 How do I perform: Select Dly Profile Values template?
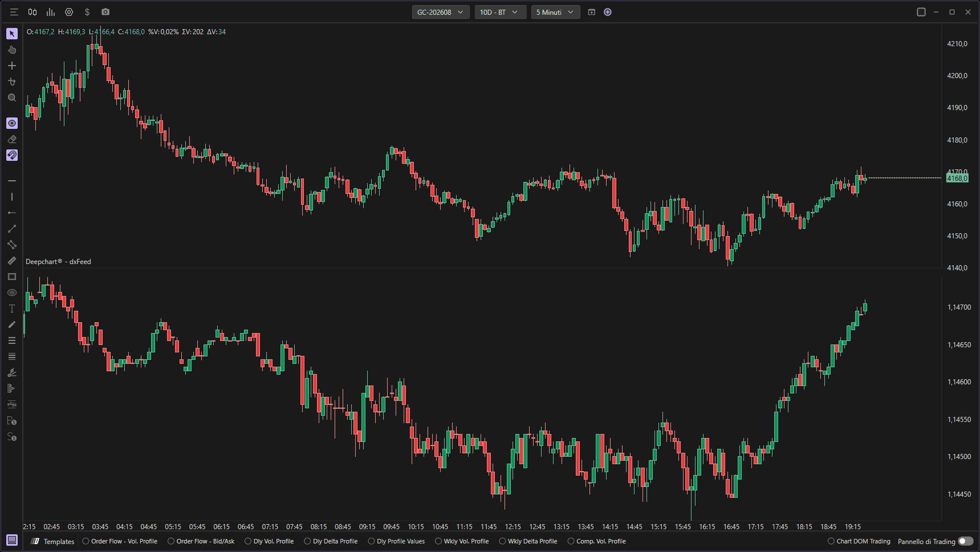click(396, 541)
